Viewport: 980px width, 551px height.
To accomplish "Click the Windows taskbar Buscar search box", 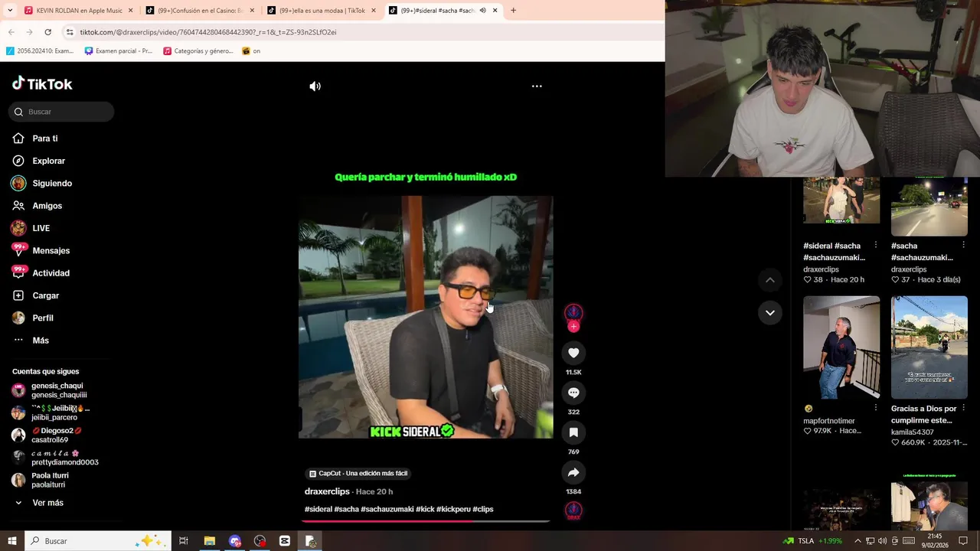I will point(97,541).
